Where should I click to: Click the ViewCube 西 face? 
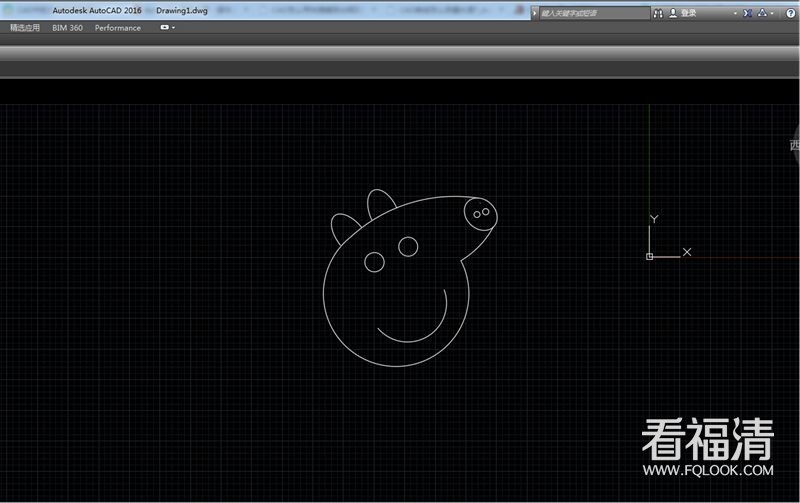[794, 145]
